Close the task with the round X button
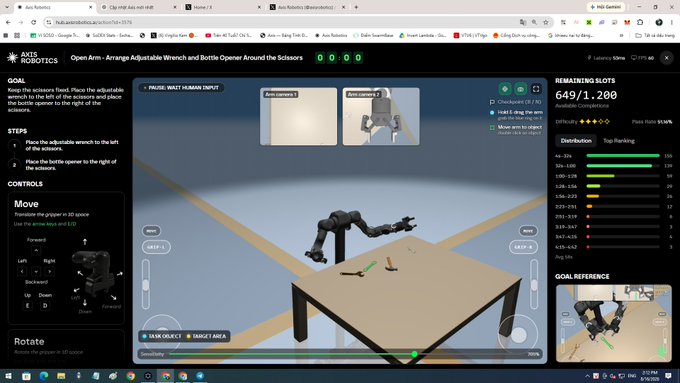Screen dimensions: 680x383 (x=667, y=58)
